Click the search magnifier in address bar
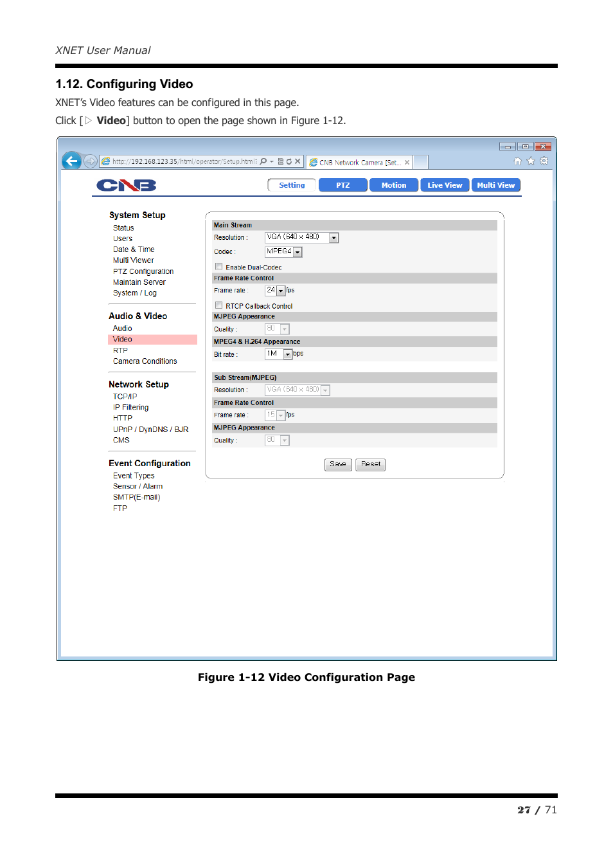 click(263, 161)
